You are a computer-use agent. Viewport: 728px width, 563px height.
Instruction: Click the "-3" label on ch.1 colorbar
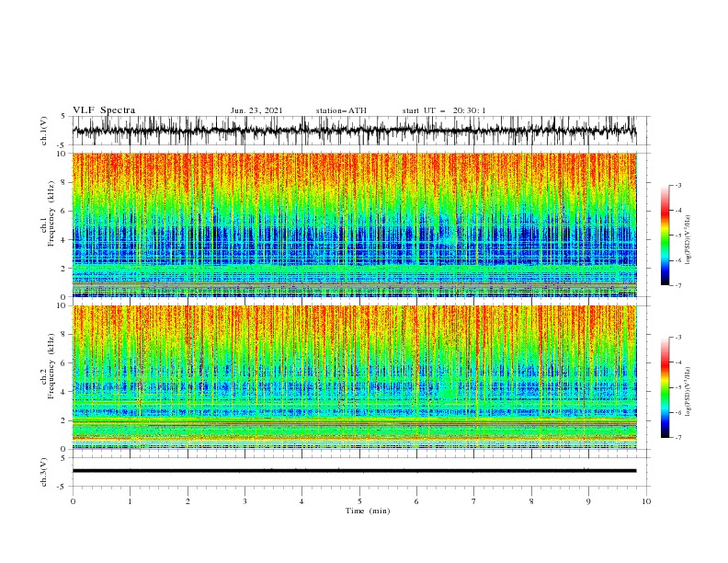tap(678, 185)
